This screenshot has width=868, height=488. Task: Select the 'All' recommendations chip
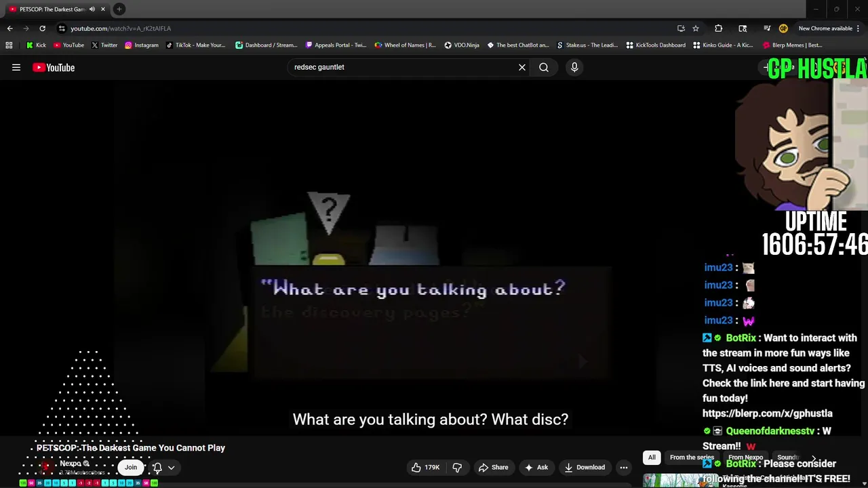click(652, 457)
